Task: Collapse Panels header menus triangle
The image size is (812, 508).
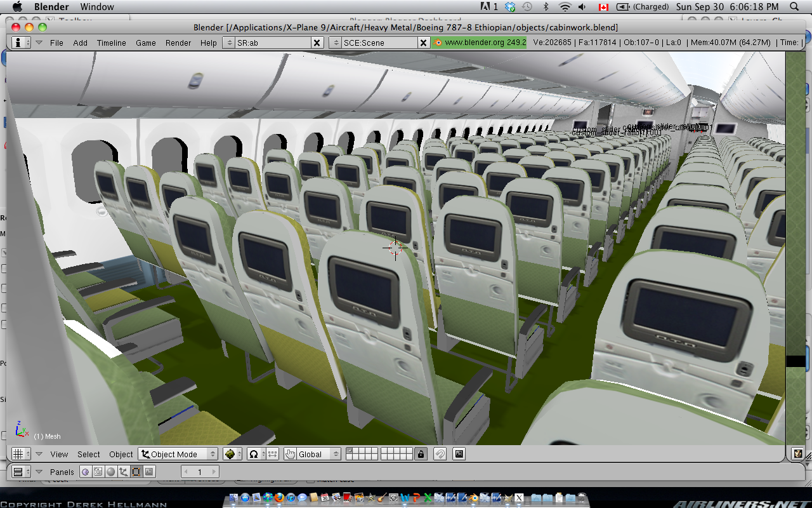Action: 39,472
